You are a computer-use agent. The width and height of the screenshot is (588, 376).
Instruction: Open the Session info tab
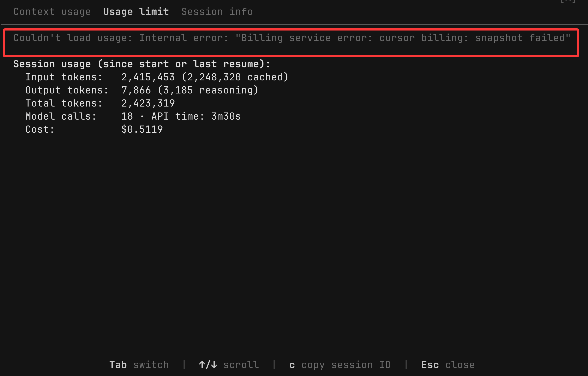coord(217,12)
